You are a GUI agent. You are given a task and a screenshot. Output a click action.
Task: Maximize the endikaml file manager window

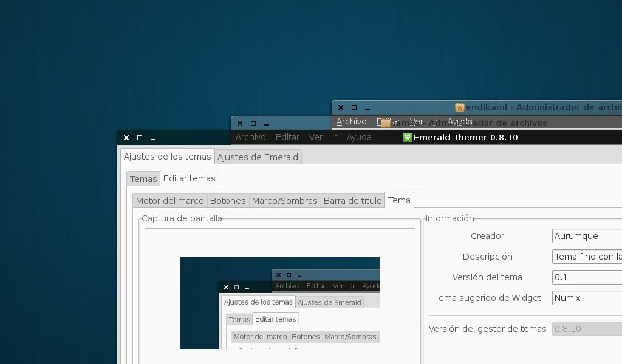[x=354, y=107]
